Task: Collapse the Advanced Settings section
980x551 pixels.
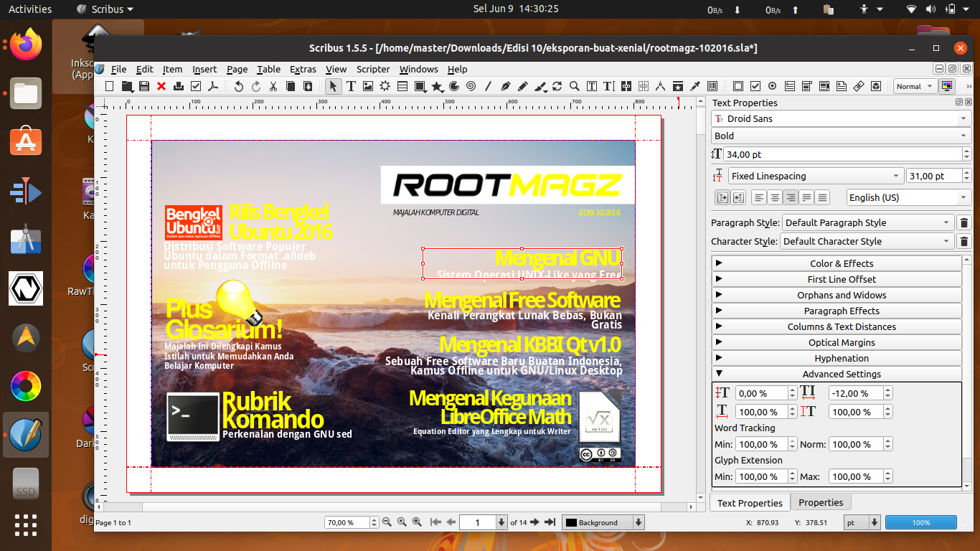Action: tap(837, 374)
